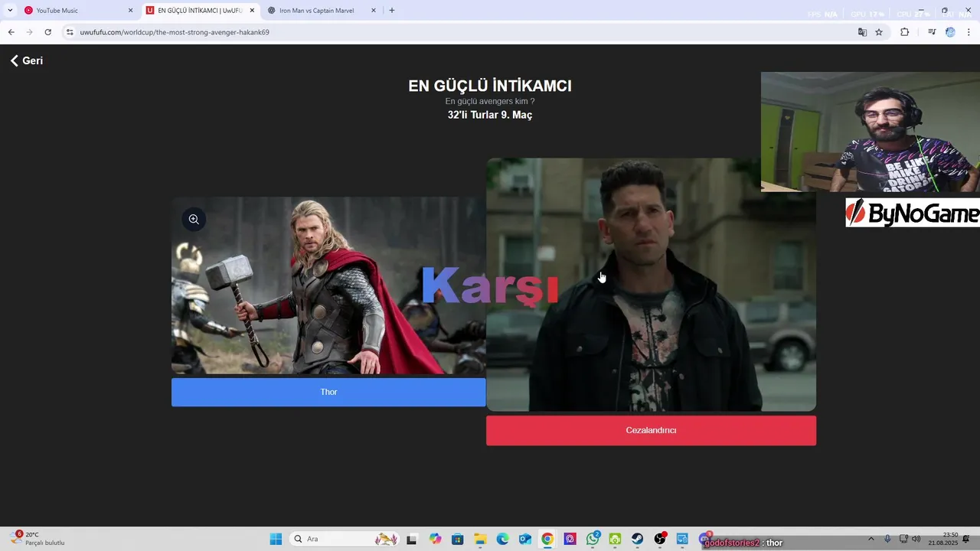
Task: Launch Microsoft Edge from the taskbar
Action: click(x=502, y=540)
